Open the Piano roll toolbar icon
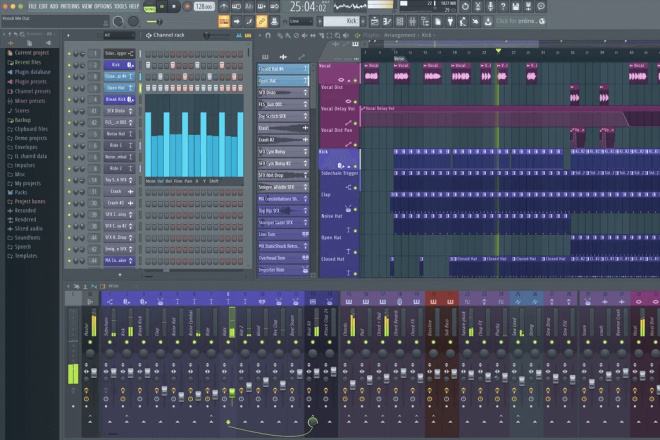 (x=387, y=21)
